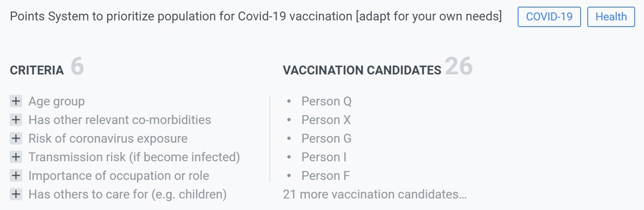The width and height of the screenshot is (644, 210).
Task: Expand the Transmission risk criterion
Action: coord(16,157)
